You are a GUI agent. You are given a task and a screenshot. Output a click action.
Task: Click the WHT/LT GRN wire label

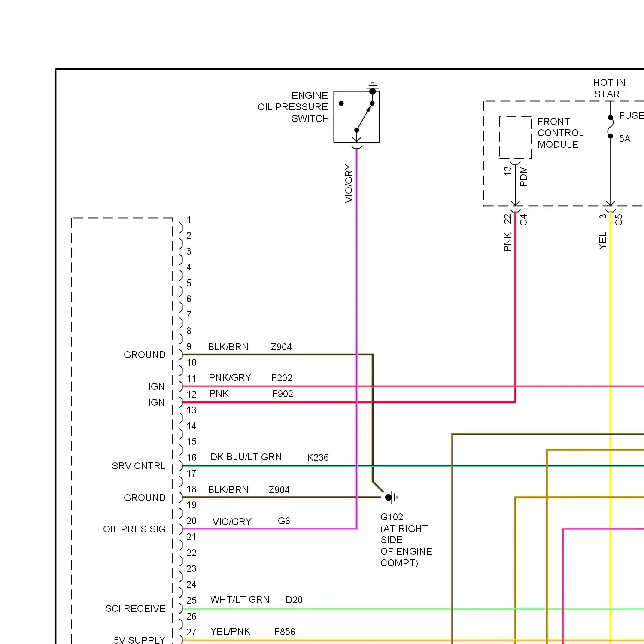click(240, 600)
